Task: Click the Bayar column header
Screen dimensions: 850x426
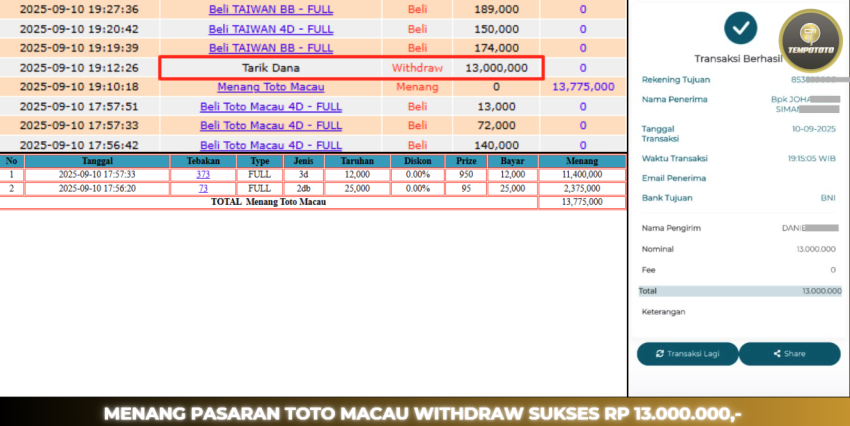Action: (x=512, y=161)
